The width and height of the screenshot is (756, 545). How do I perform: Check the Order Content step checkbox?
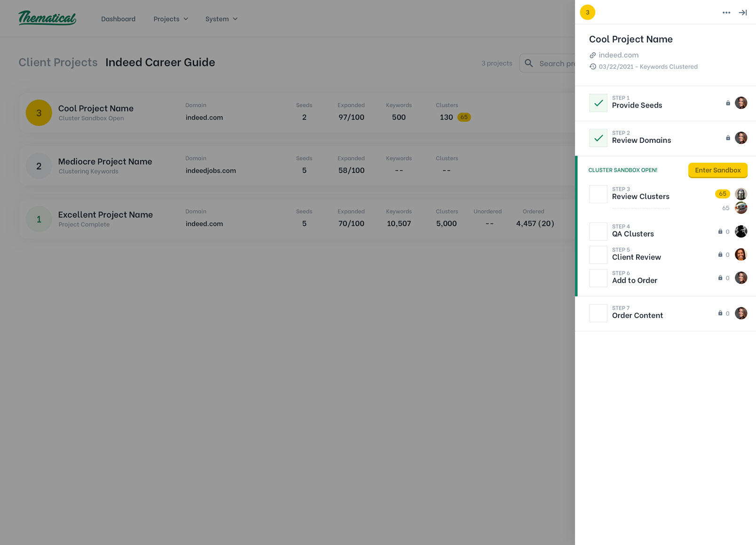tap(598, 313)
